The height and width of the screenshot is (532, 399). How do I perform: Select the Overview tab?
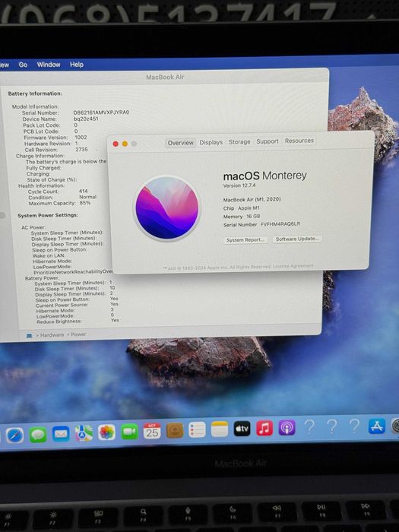(181, 143)
